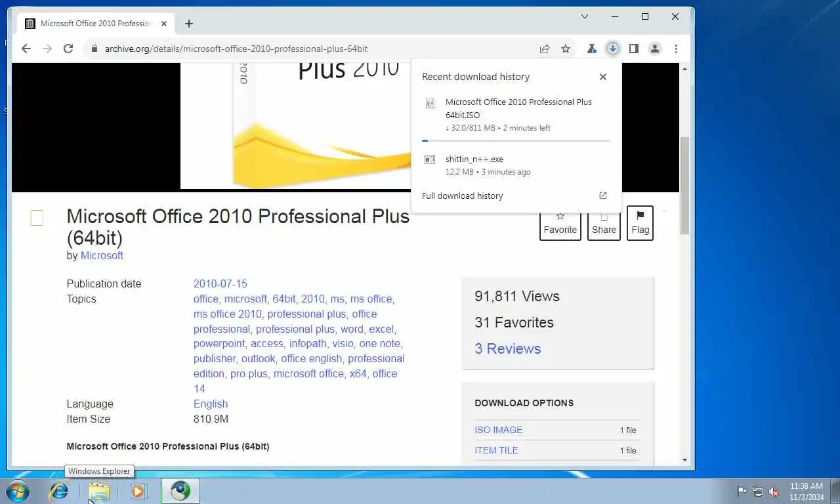Flag this item with the Flag button
The width and height of the screenshot is (840, 504).
640,223
